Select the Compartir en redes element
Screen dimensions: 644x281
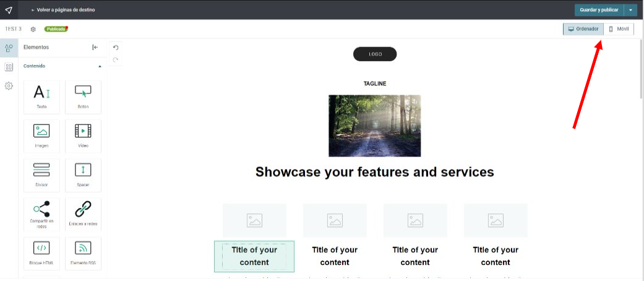click(42, 214)
